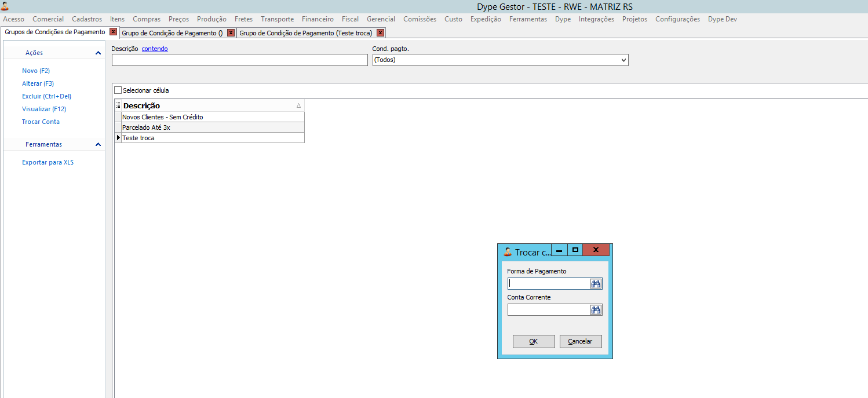868x398 pixels.
Task: Open the Custo menu
Action: 453,19
